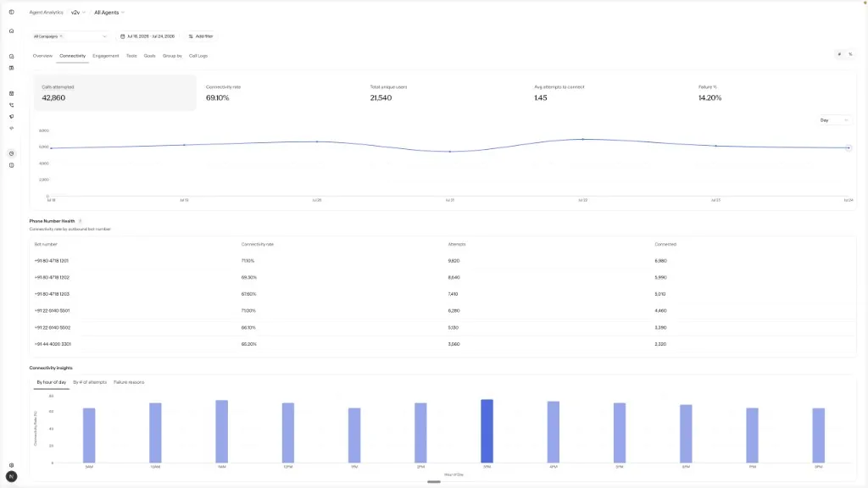
Task: Click the 10AM bar in hourly chart
Action: pyautogui.click(x=156, y=433)
